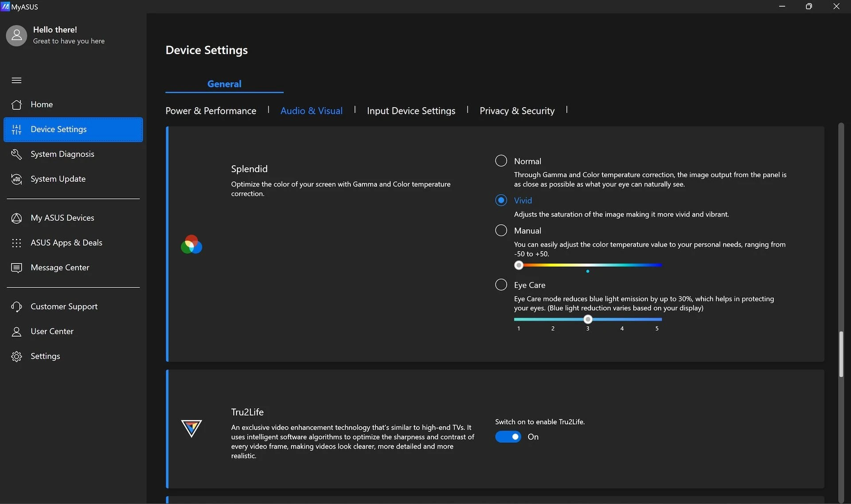
Task: Click the vertical scrollbar thumb
Action: (841, 354)
